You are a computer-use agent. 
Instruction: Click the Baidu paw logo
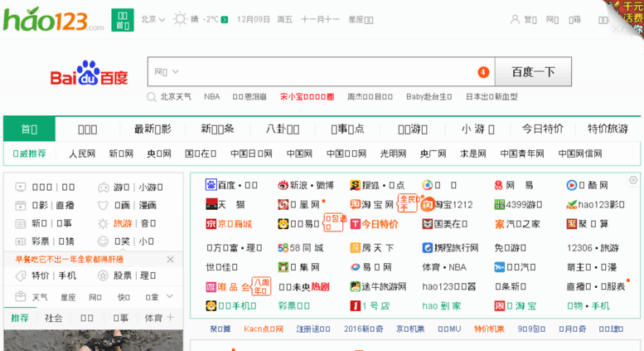click(89, 73)
